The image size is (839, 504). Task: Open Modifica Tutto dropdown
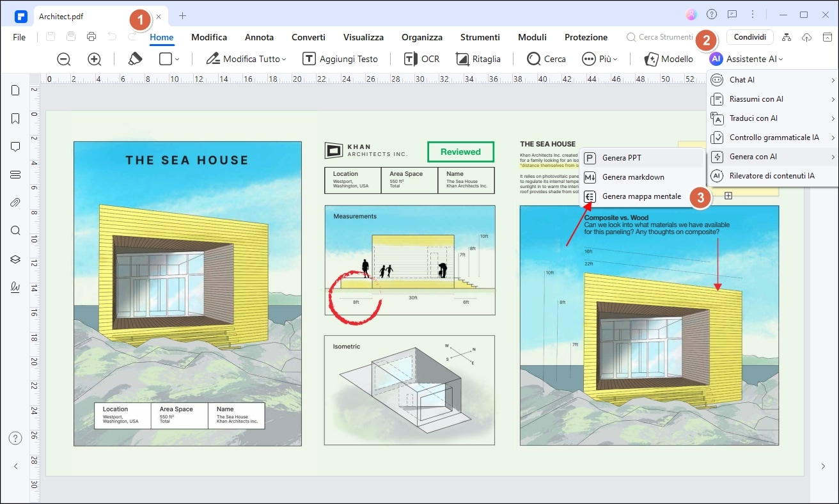tap(246, 59)
